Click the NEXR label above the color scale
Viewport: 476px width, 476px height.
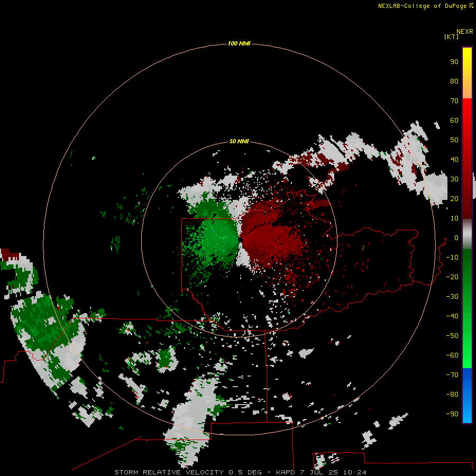coord(464,32)
